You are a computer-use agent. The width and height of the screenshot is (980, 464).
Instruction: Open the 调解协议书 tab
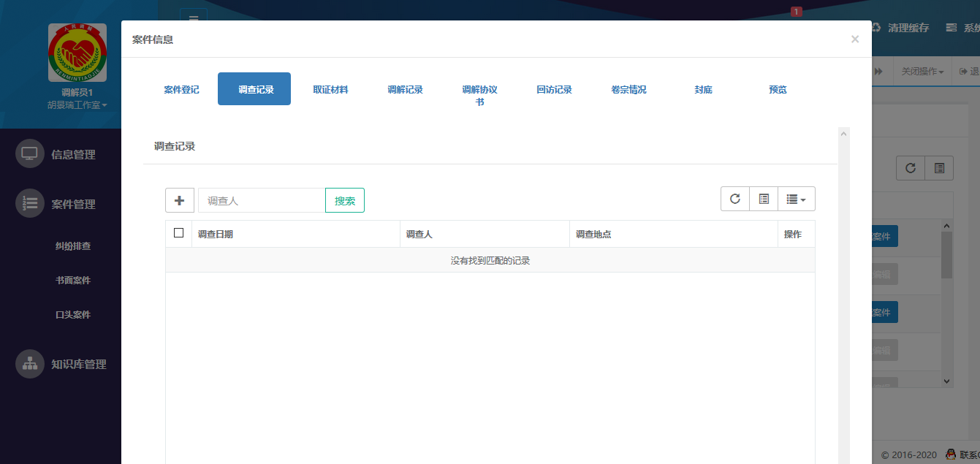479,88
